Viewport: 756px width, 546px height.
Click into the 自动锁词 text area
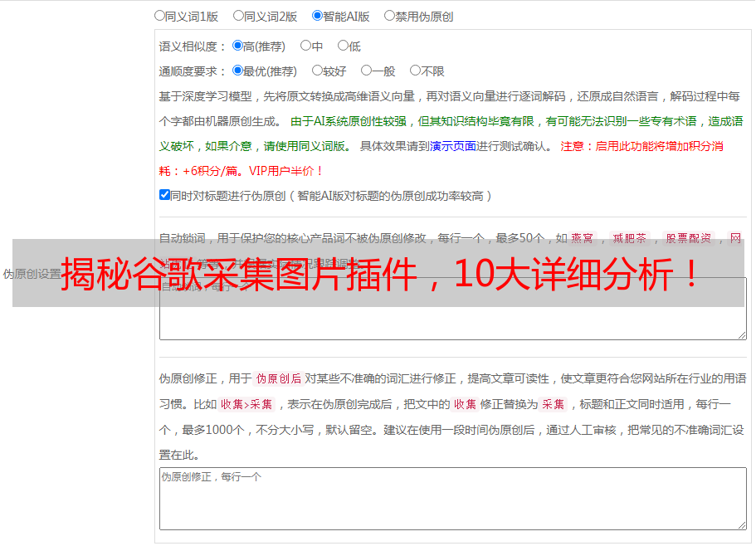pos(453,318)
